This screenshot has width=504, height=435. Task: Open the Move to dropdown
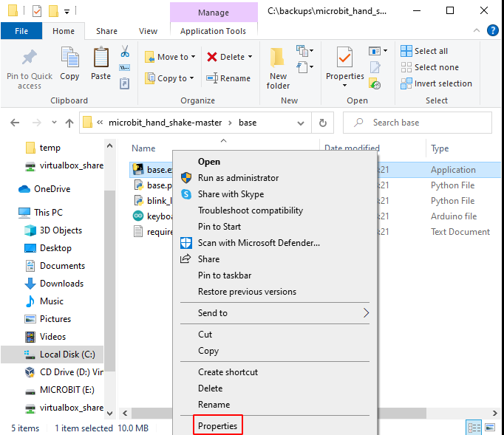[171, 57]
